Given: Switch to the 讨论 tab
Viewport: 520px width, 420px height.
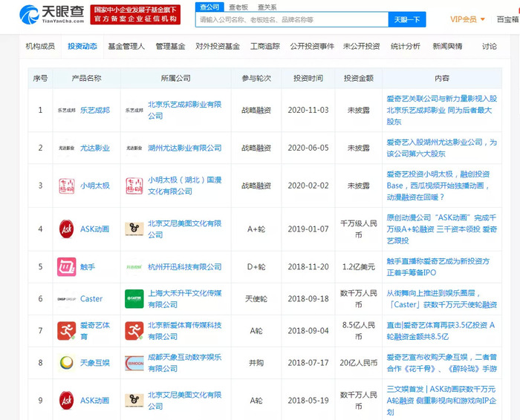Looking at the screenshot, I should (489, 46).
